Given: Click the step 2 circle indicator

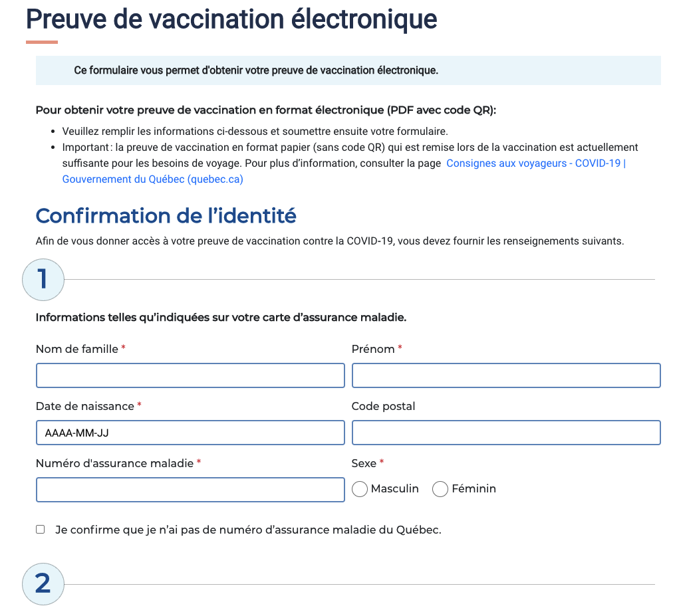Looking at the screenshot, I should (x=43, y=583).
